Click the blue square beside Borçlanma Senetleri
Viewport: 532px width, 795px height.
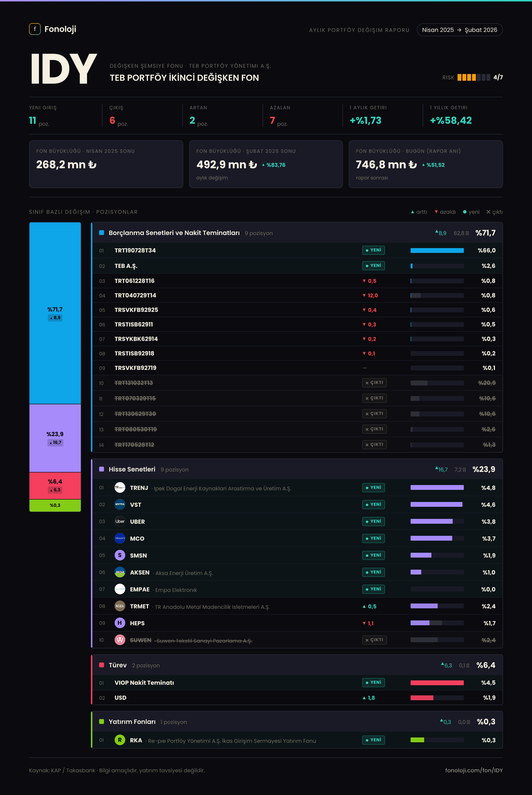click(101, 233)
